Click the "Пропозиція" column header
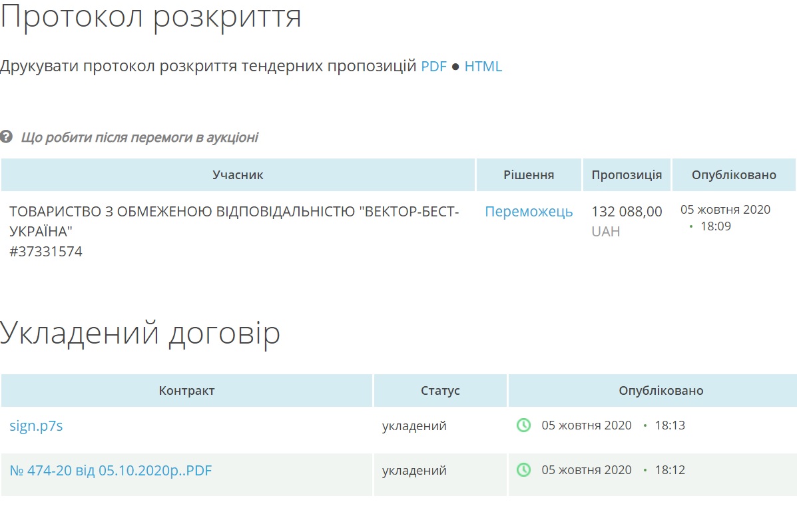 [627, 175]
